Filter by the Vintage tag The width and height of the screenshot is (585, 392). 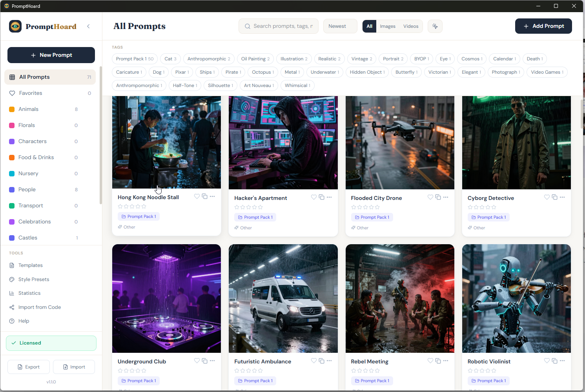tap(362, 59)
